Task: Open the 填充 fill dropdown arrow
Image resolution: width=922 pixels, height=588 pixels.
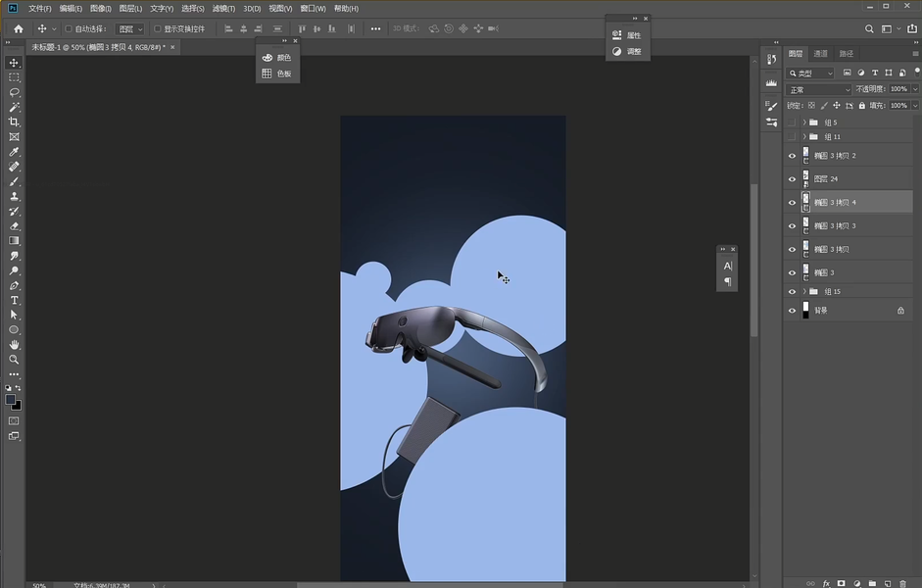Action: pyautogui.click(x=915, y=106)
